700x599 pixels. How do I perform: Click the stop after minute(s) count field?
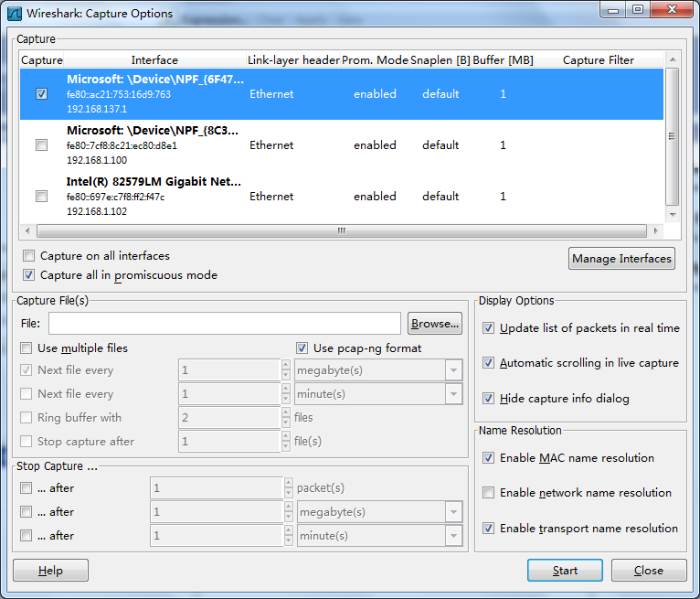(x=217, y=536)
